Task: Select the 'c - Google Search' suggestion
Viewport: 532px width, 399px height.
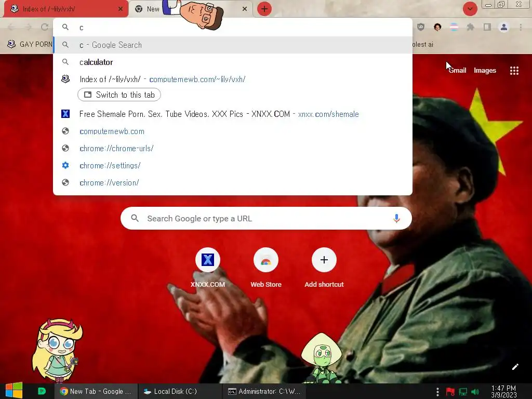Action: 233,45
